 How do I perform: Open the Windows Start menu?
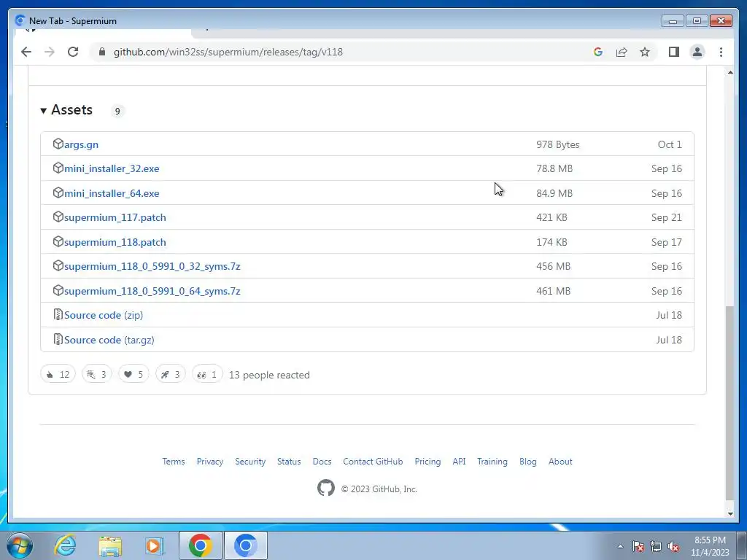[x=20, y=545]
